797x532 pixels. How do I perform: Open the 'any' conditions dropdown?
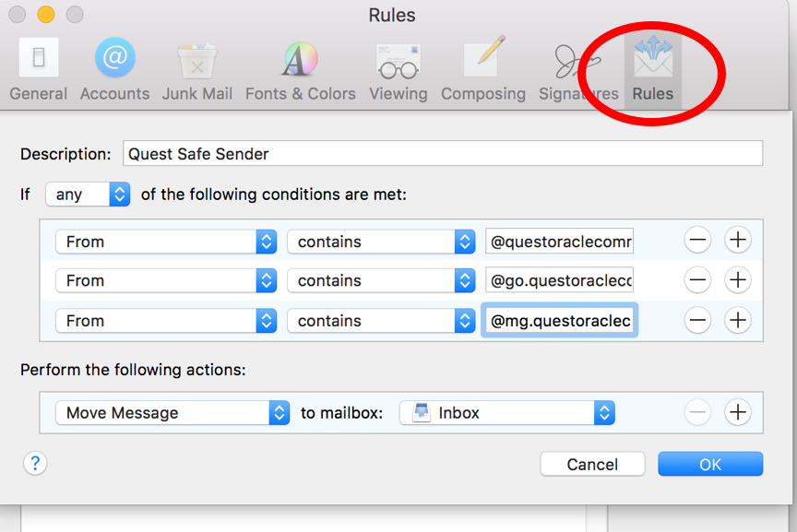88,195
